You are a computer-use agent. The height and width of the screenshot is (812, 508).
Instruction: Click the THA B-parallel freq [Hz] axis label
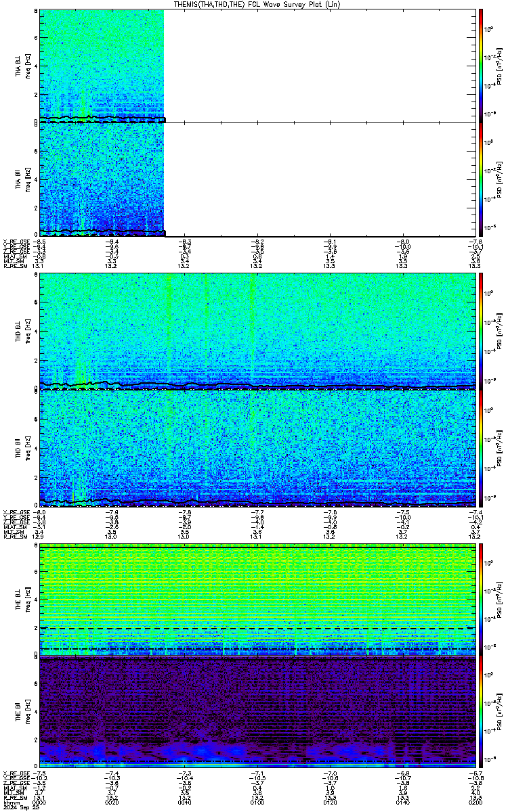[28, 180]
